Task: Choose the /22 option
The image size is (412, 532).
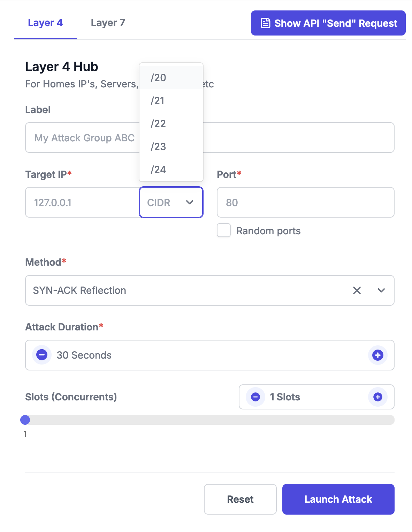Action: [x=158, y=124]
